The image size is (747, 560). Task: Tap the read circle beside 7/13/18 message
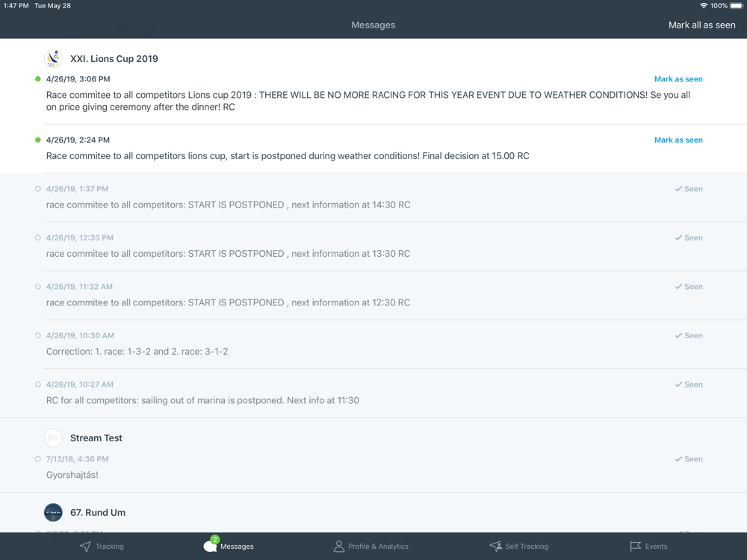coord(37,459)
